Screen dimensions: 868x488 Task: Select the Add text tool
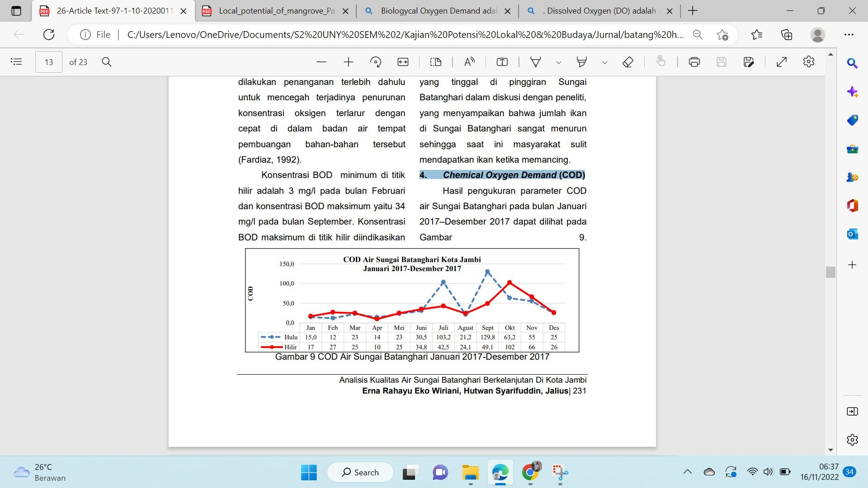[x=502, y=62]
